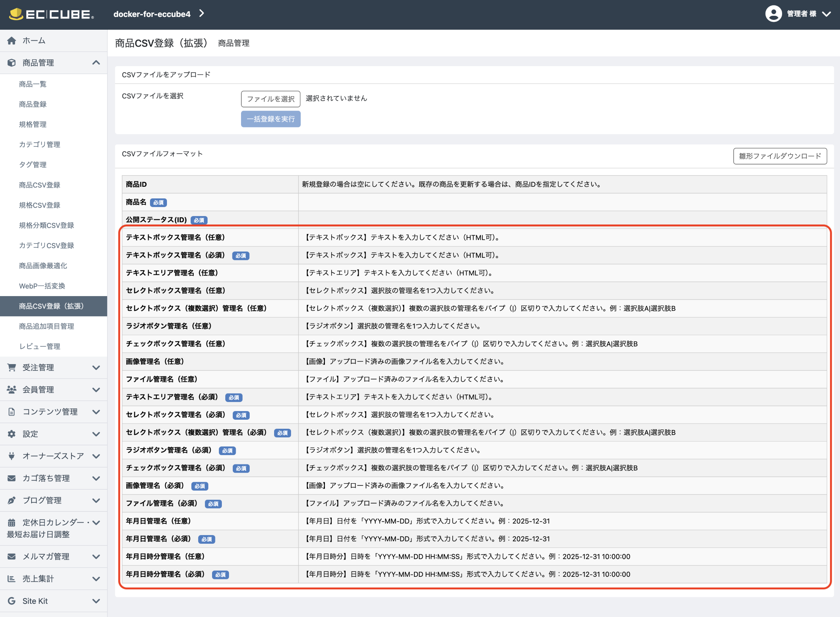Expand the 設定 menu chevron

pyautogui.click(x=96, y=434)
